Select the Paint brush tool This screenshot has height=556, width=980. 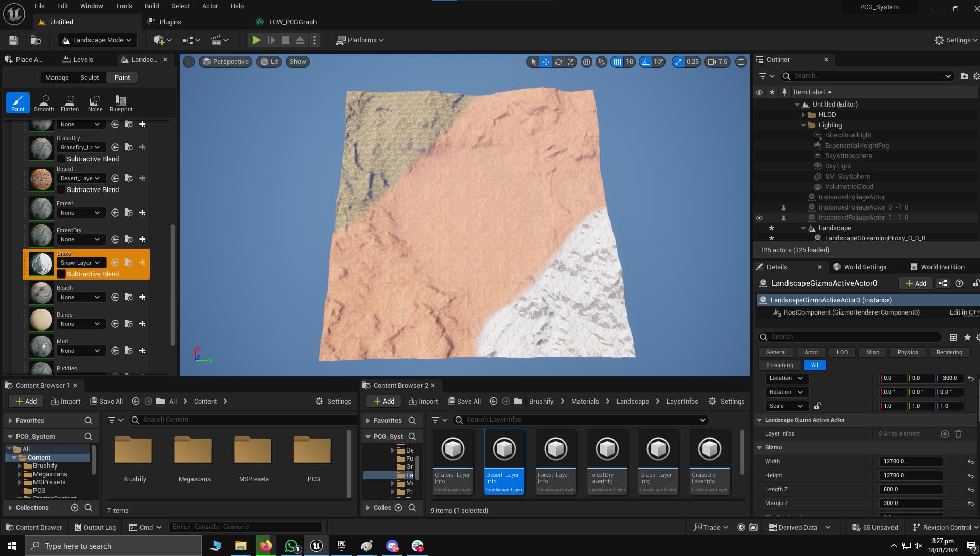pos(18,102)
